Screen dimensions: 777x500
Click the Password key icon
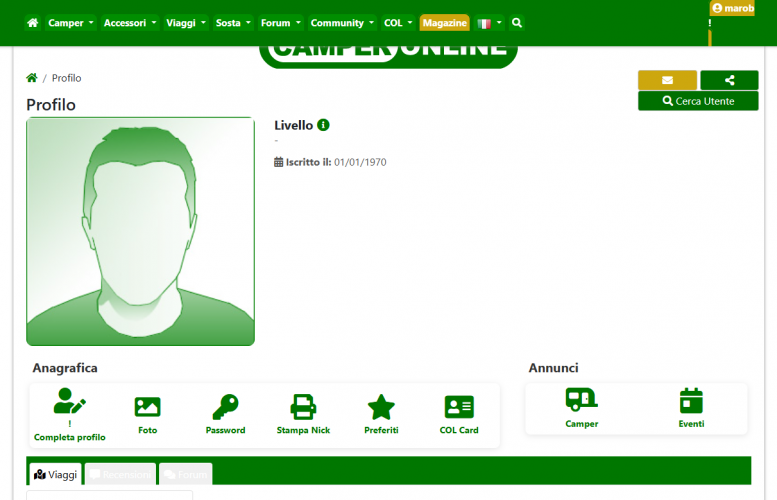tap(225, 406)
